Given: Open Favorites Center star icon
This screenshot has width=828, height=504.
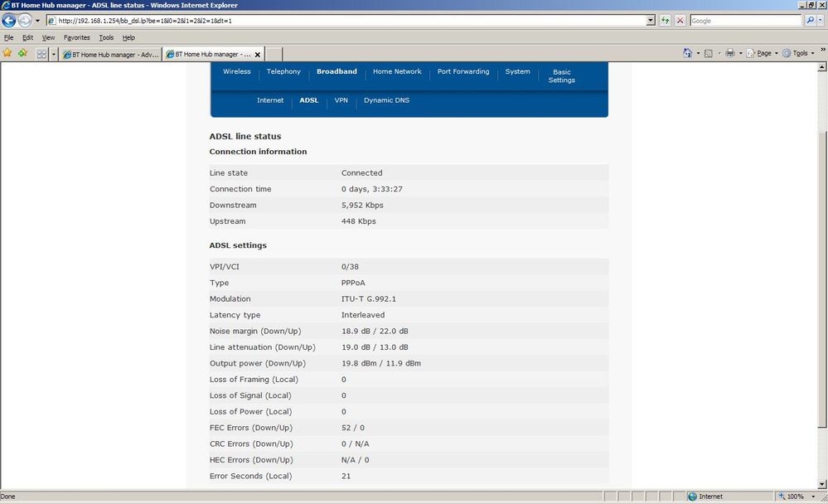Looking at the screenshot, I should click(x=7, y=53).
